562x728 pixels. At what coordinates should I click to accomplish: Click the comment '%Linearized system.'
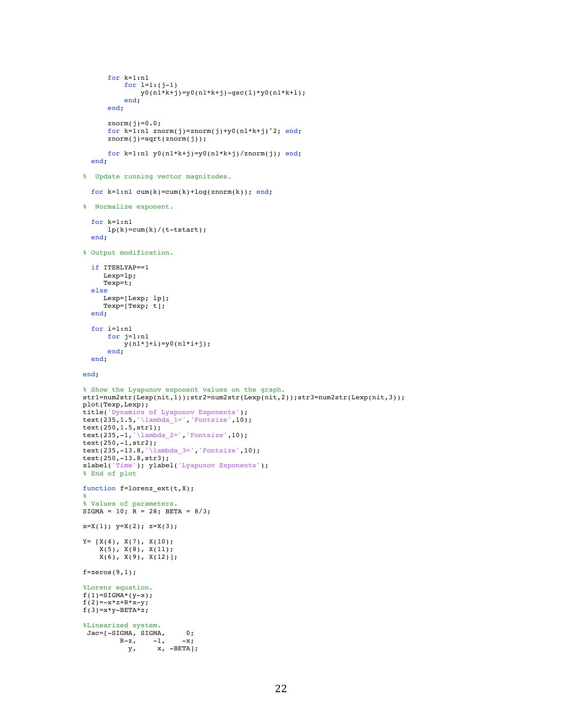(122, 626)
